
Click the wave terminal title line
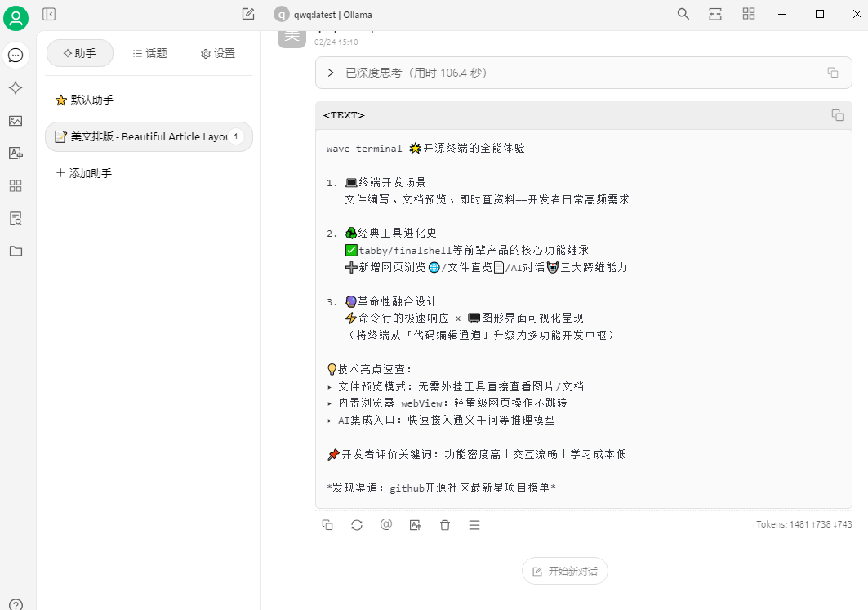pos(425,149)
